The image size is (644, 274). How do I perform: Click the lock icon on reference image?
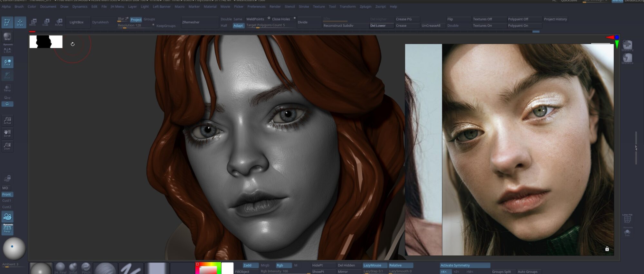pyautogui.click(x=607, y=249)
